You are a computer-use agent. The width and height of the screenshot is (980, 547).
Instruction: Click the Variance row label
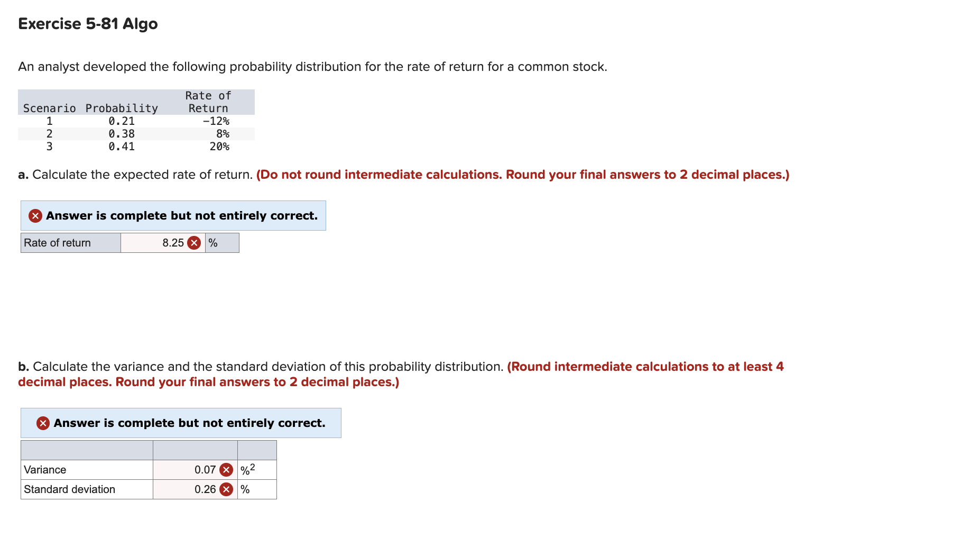click(44, 469)
